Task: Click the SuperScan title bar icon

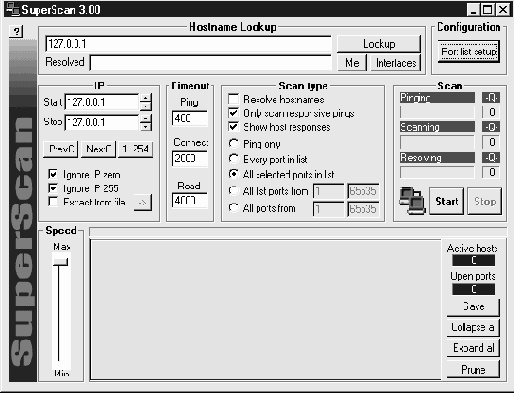Action: point(13,9)
